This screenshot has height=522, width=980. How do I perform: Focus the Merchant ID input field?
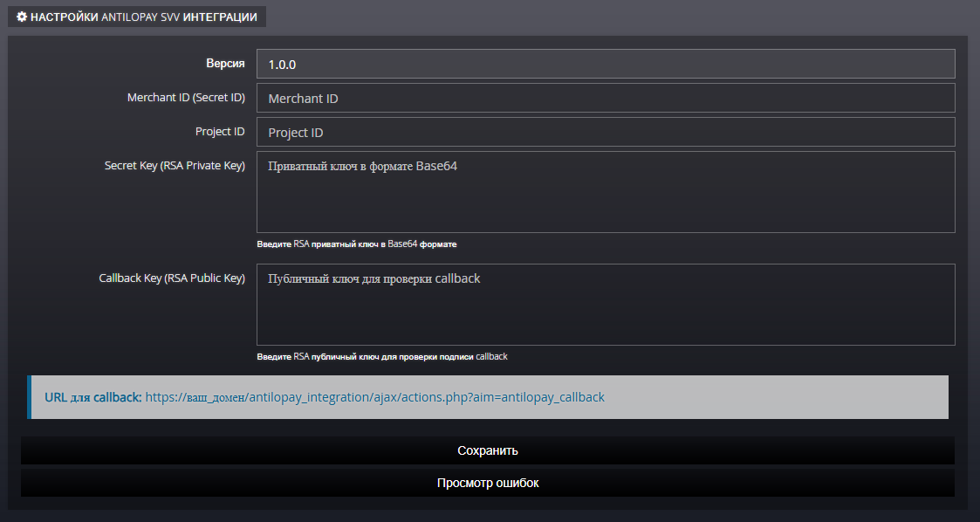605,98
